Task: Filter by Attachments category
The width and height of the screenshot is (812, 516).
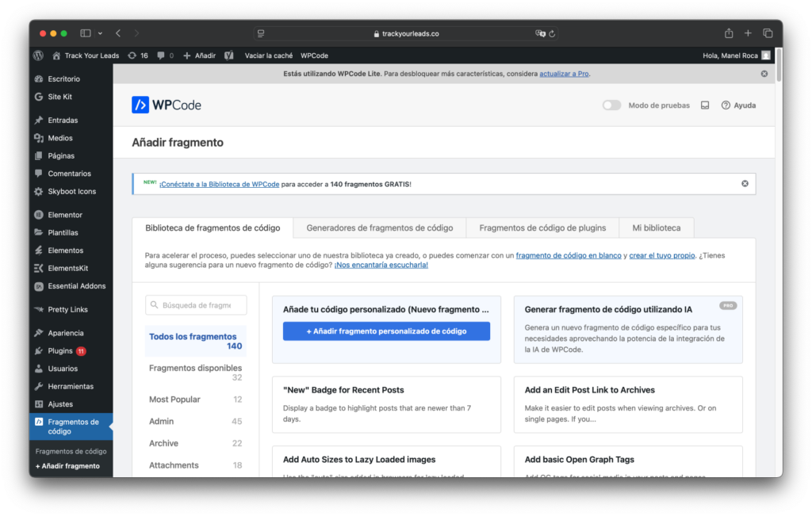Action: (196, 465)
